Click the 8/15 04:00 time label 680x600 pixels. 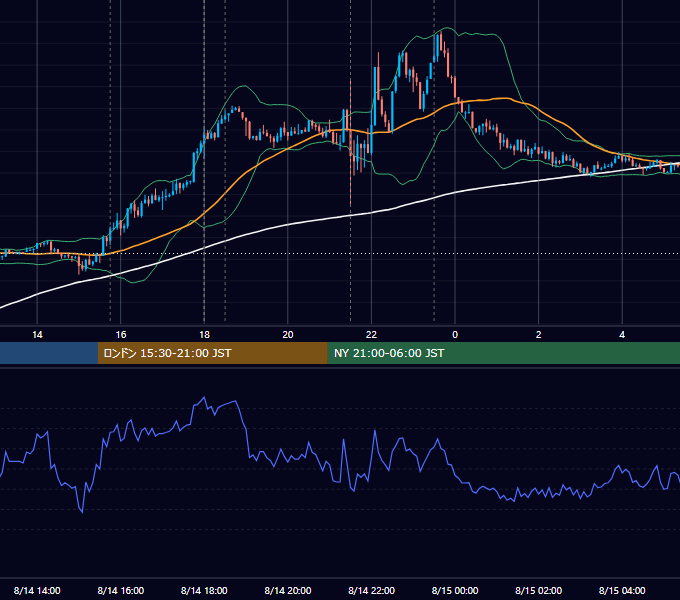point(622,590)
